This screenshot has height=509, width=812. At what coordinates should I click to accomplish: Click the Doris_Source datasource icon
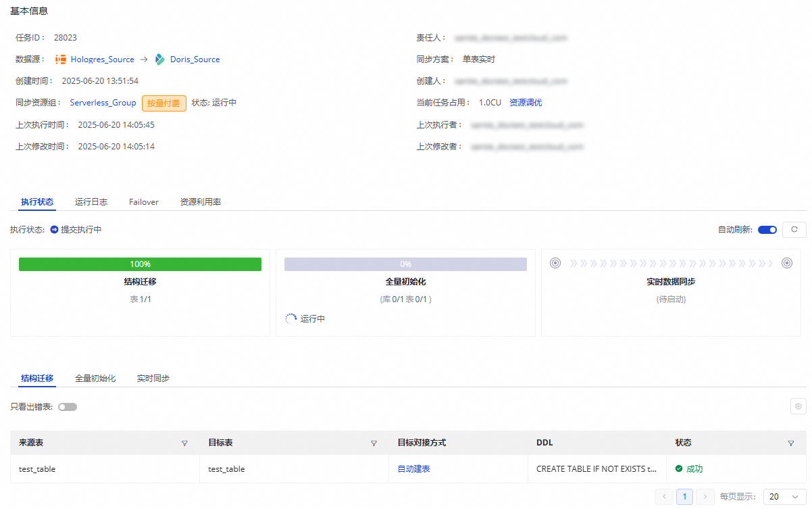pos(160,59)
